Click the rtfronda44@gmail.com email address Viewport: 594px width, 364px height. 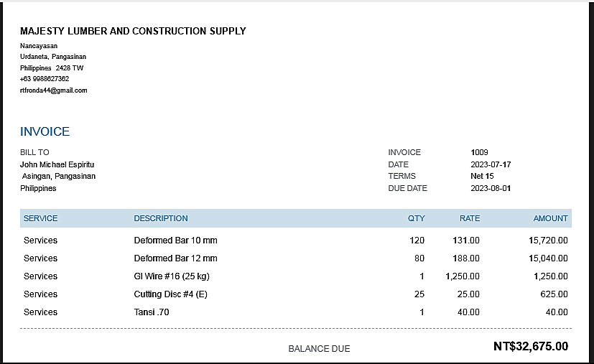54,90
